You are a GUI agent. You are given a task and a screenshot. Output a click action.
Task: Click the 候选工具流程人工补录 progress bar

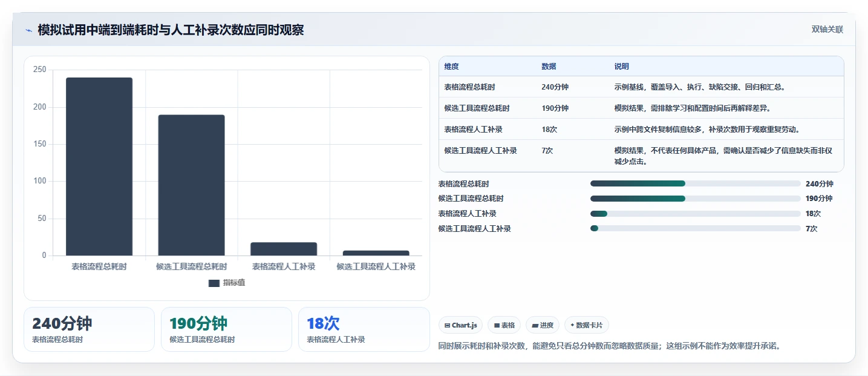point(696,228)
